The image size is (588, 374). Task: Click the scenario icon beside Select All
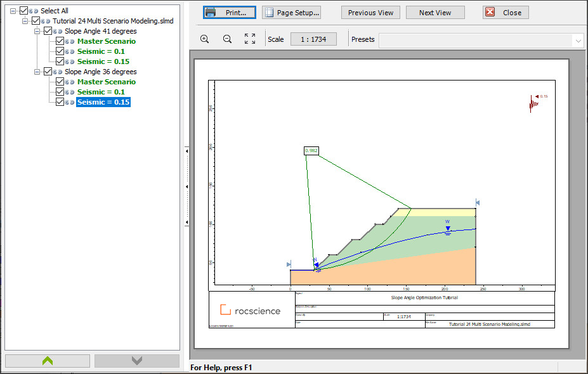tap(34, 11)
